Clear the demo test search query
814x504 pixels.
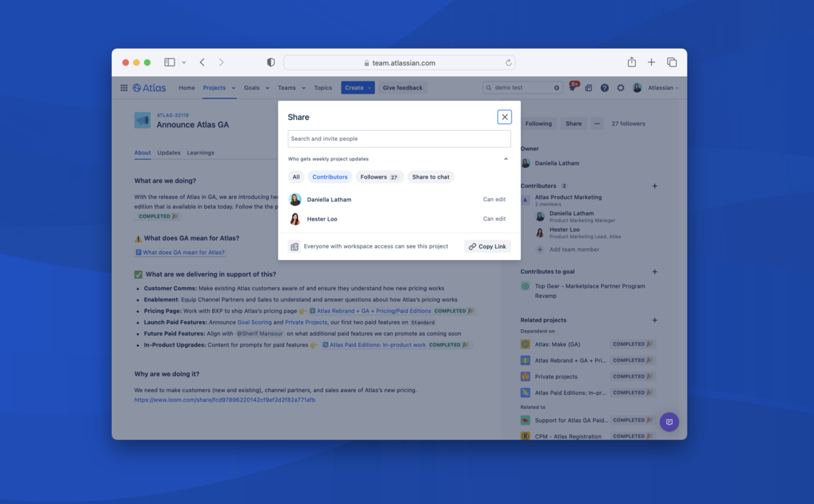click(x=557, y=87)
